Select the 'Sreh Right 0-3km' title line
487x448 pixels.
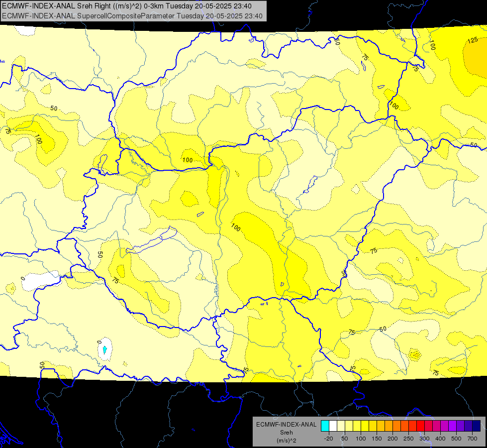127,6
